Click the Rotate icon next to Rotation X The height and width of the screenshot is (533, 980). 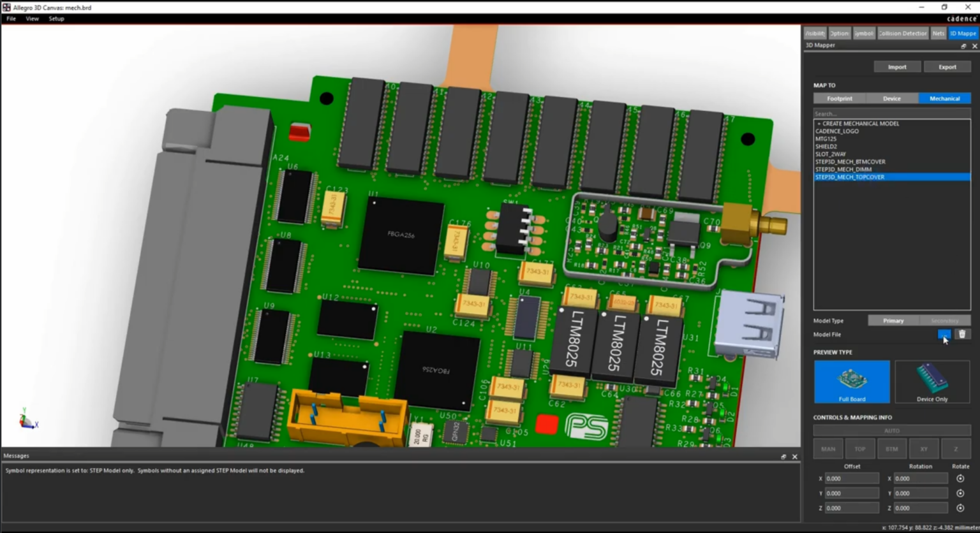pos(960,478)
